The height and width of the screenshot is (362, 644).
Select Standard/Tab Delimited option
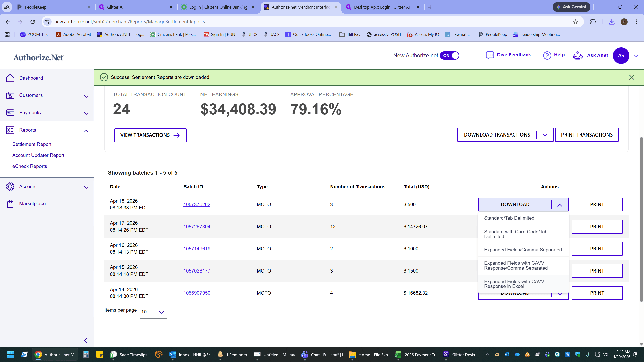523,218
